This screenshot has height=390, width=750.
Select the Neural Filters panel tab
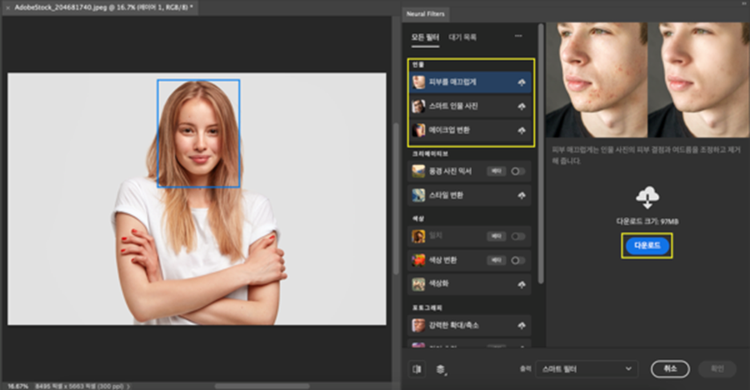[425, 14]
